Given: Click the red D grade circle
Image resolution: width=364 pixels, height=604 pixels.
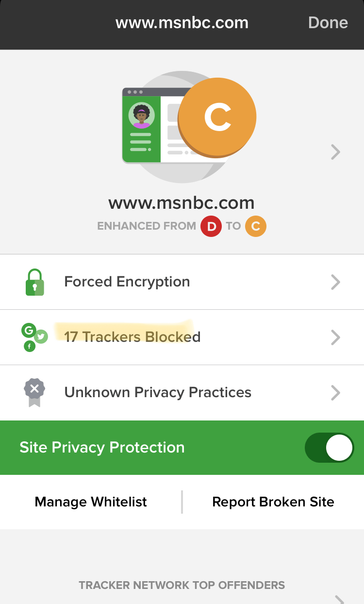Looking at the screenshot, I should point(211,226).
